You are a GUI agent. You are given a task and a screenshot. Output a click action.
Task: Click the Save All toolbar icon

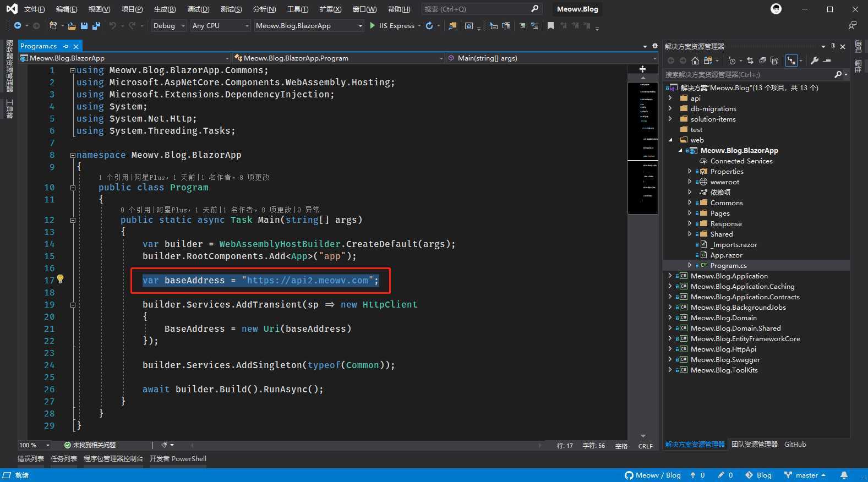(x=96, y=26)
